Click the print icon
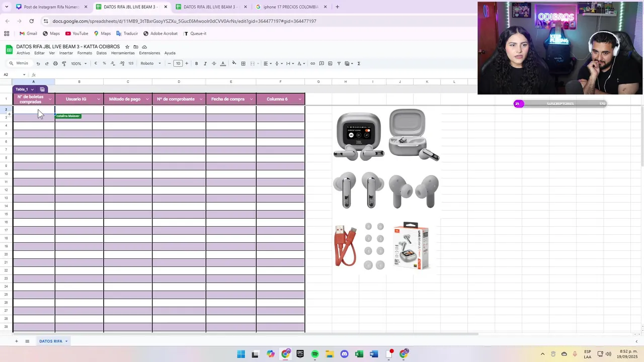Image resolution: width=644 pixels, height=362 pixels. point(55,63)
